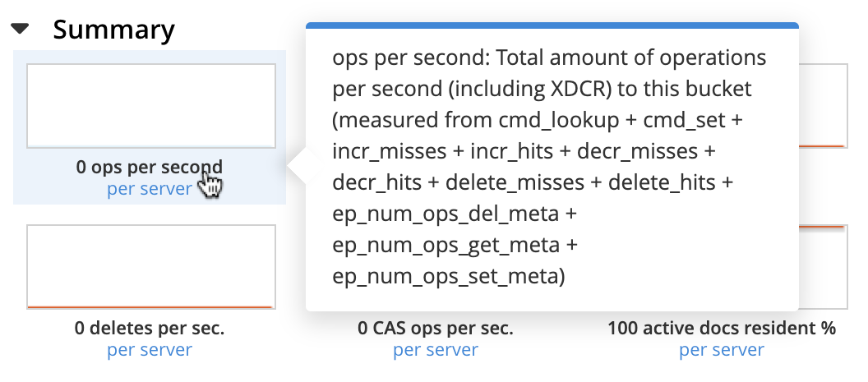Select the '0 CAS ops per sec.' label
This screenshot has height=382, width=868.
coord(436,329)
